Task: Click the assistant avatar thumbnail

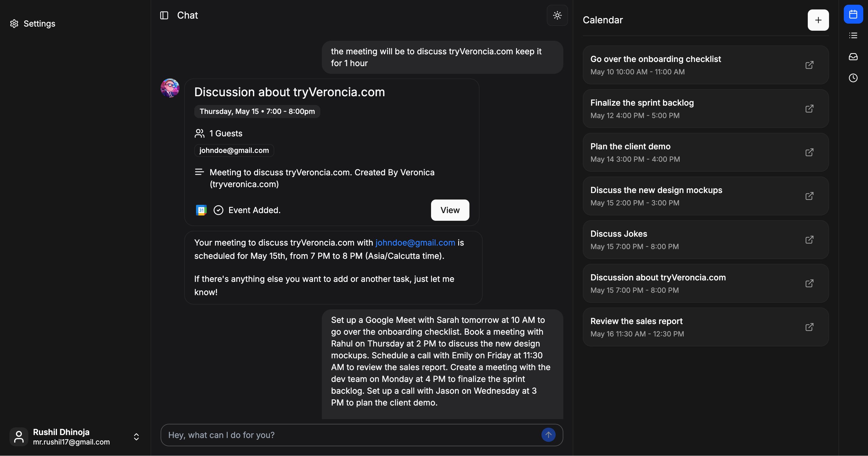Action: [x=170, y=88]
